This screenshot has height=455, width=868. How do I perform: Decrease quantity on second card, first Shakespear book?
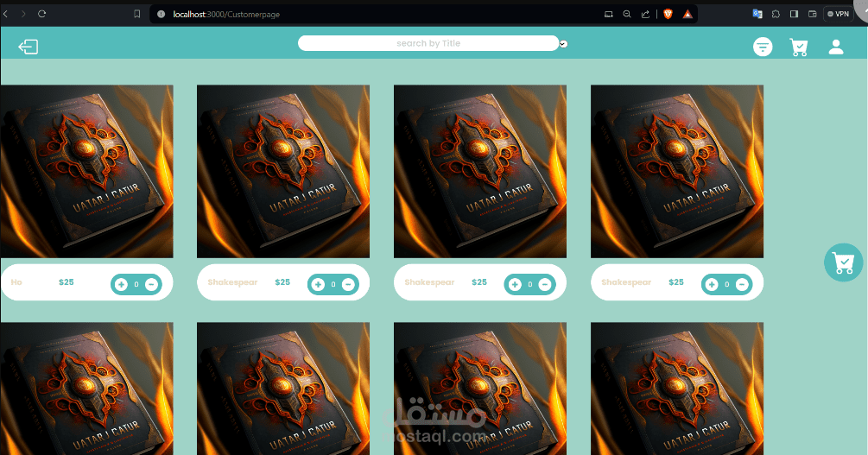348,285
